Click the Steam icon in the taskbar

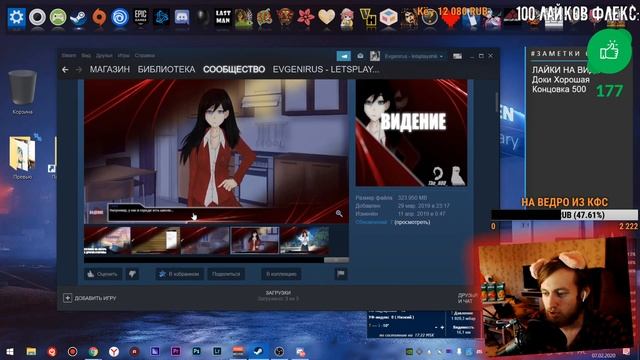point(258,351)
